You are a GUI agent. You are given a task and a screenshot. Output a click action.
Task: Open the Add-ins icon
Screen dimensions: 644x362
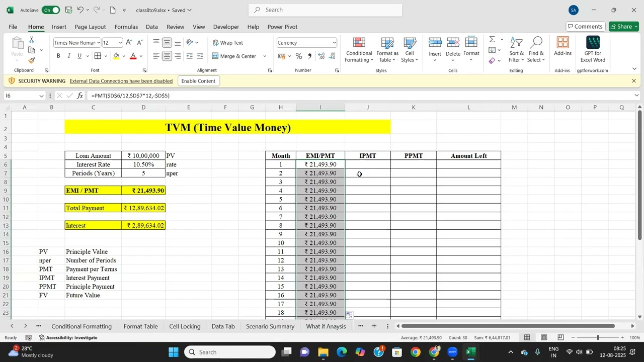(562, 47)
